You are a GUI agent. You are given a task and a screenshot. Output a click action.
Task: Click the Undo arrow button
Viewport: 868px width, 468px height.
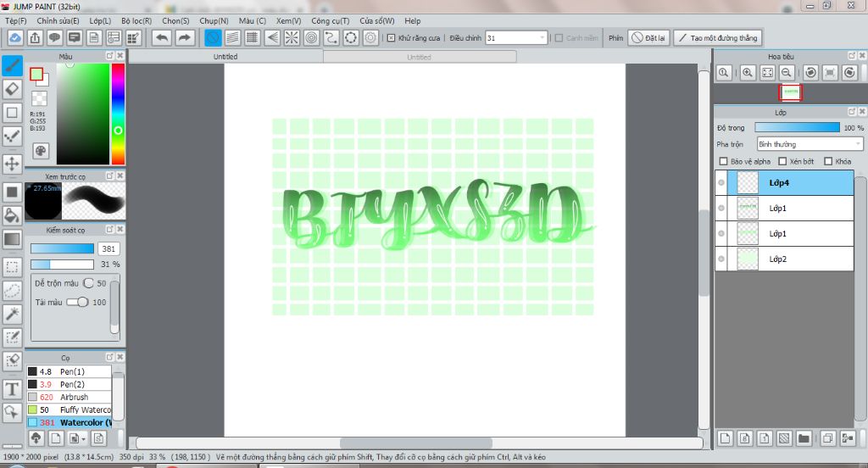(x=162, y=37)
